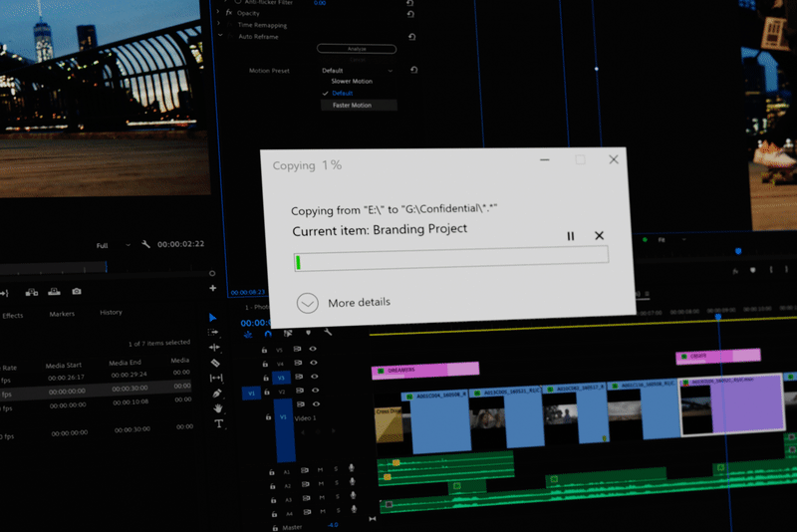Expand More details in copy dialog
This screenshot has width=797, height=532.
coord(308,303)
